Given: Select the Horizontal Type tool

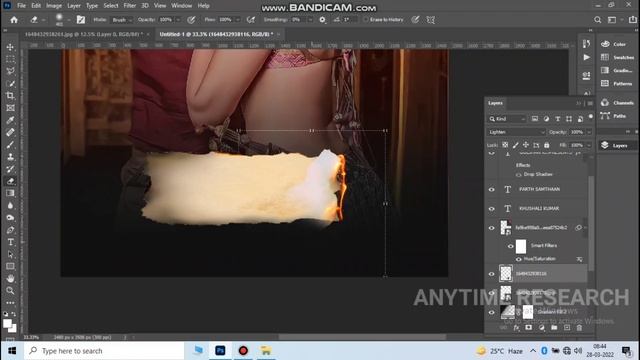Looking at the screenshot, I should click(10, 242).
